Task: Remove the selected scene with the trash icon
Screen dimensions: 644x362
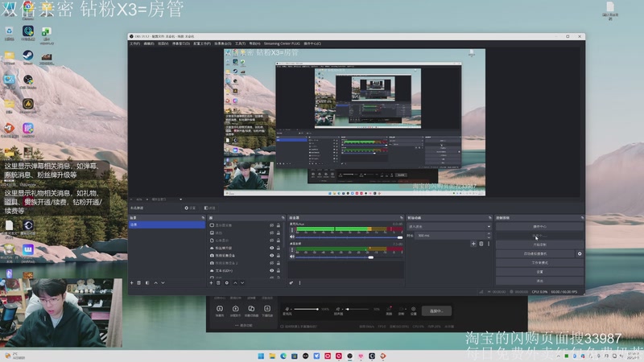Action: coord(138,282)
